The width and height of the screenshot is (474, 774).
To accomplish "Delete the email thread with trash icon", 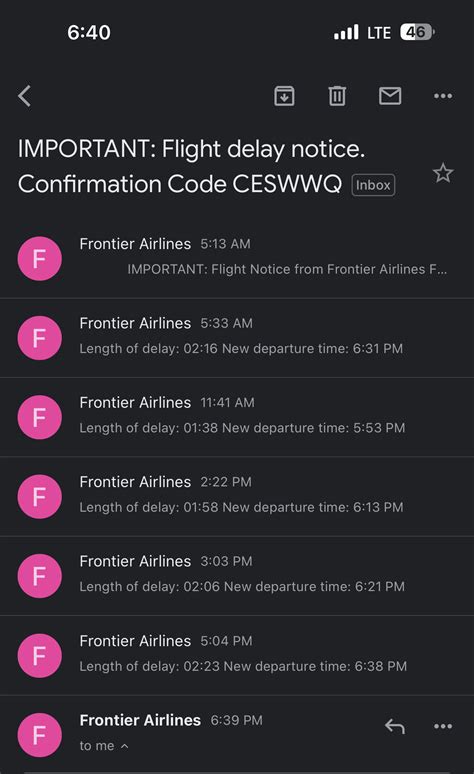I will [337, 96].
